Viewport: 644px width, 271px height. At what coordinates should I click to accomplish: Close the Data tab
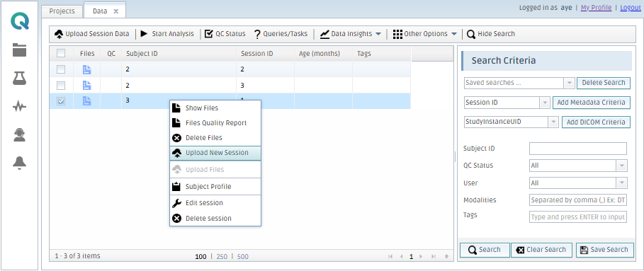pyautogui.click(x=115, y=11)
